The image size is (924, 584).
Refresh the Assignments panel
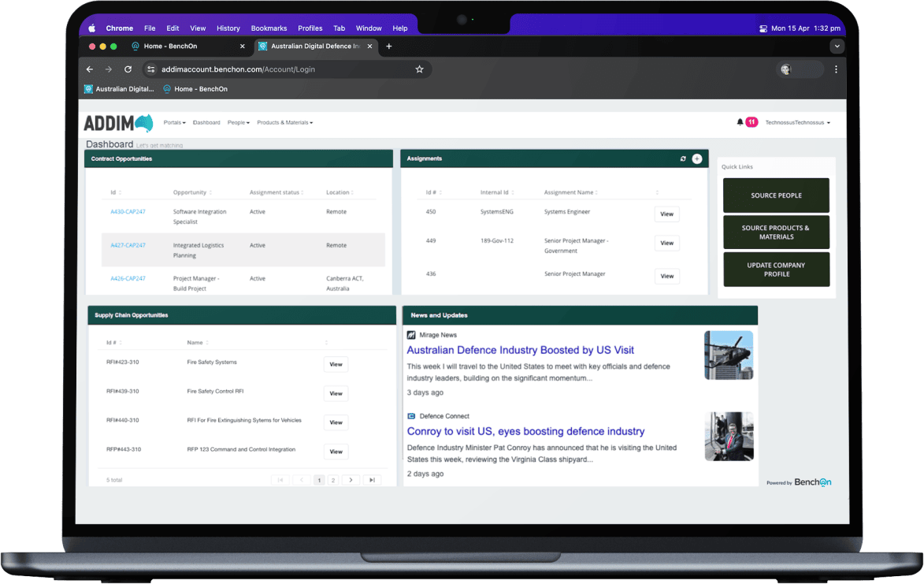(683, 158)
